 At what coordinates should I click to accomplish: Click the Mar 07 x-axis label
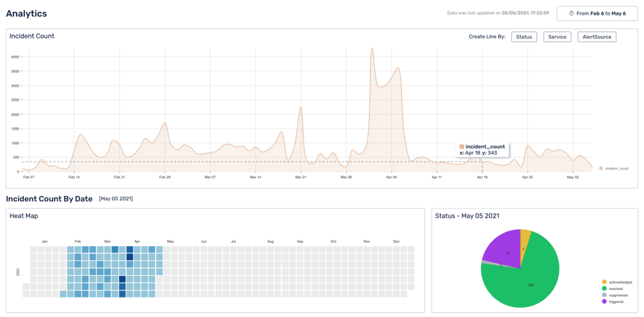click(210, 177)
